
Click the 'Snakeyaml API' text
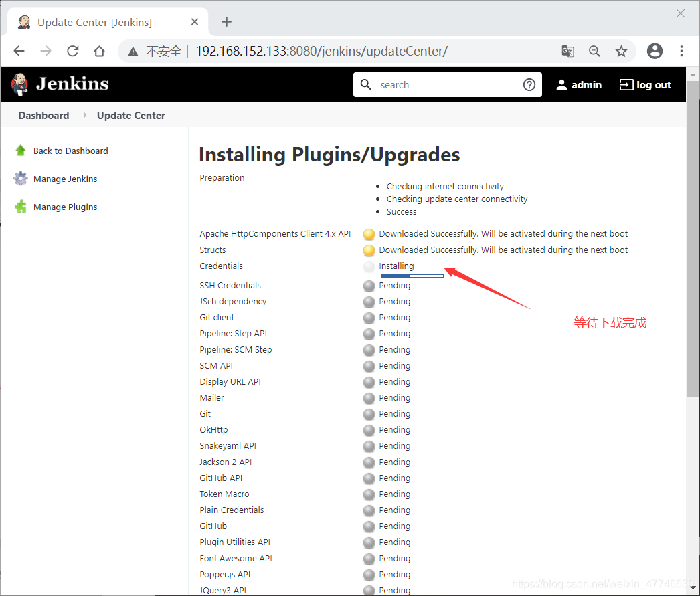[228, 446]
